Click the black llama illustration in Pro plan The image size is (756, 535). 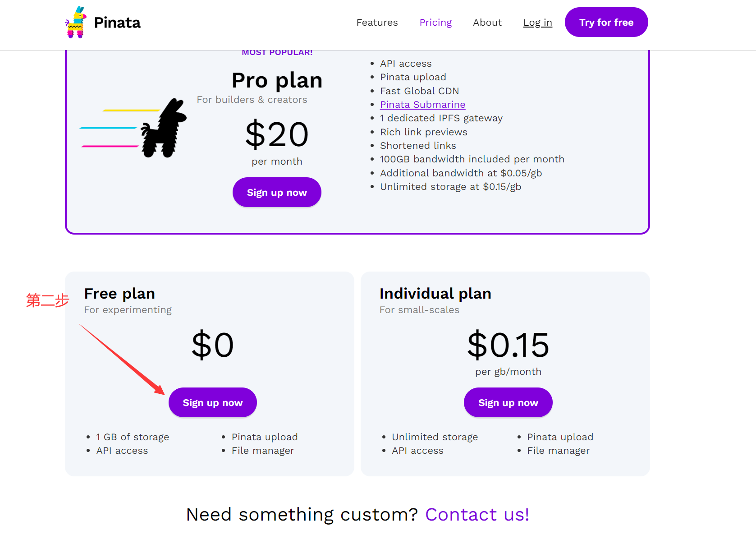(x=164, y=128)
